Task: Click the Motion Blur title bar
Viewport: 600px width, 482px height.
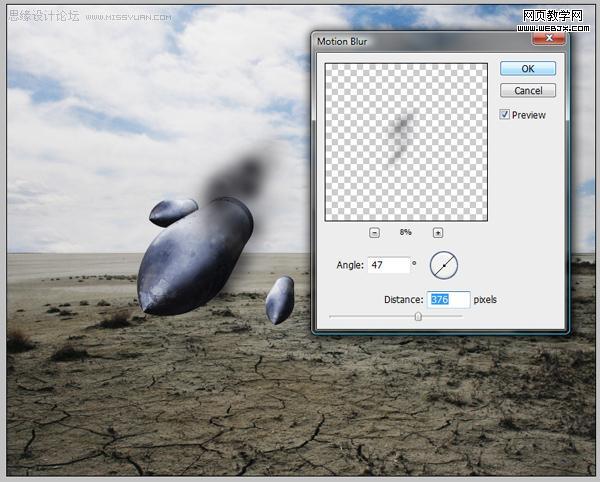Action: [x=423, y=41]
